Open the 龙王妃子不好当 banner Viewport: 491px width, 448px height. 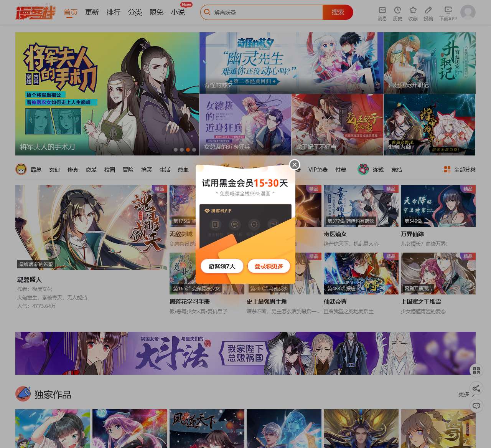(x=337, y=125)
